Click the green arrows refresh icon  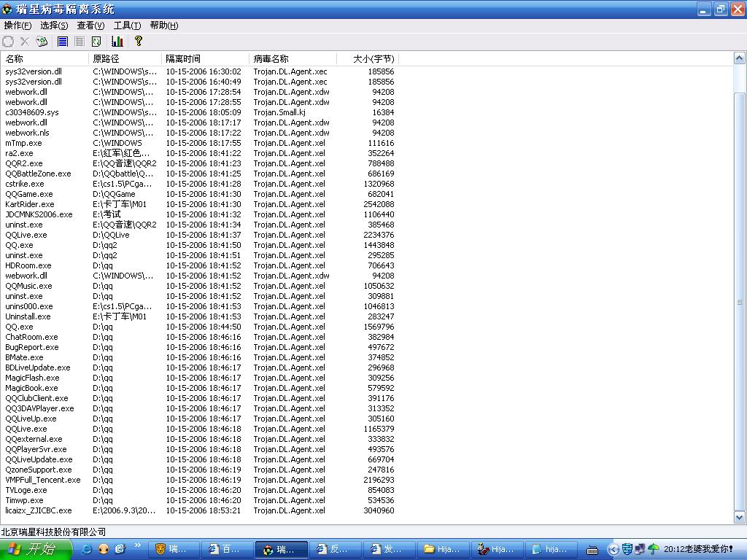click(96, 42)
